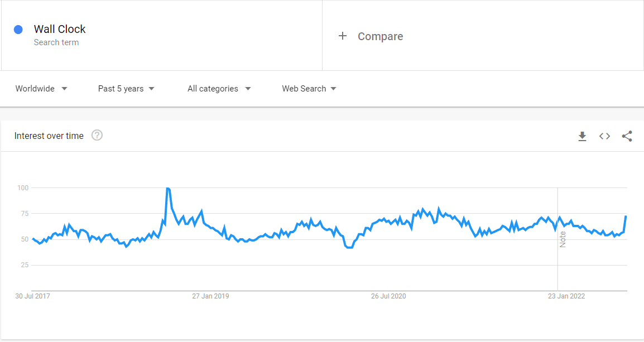Click the Interest over time heading
Viewport: 644px width, 342px height.
49,136
